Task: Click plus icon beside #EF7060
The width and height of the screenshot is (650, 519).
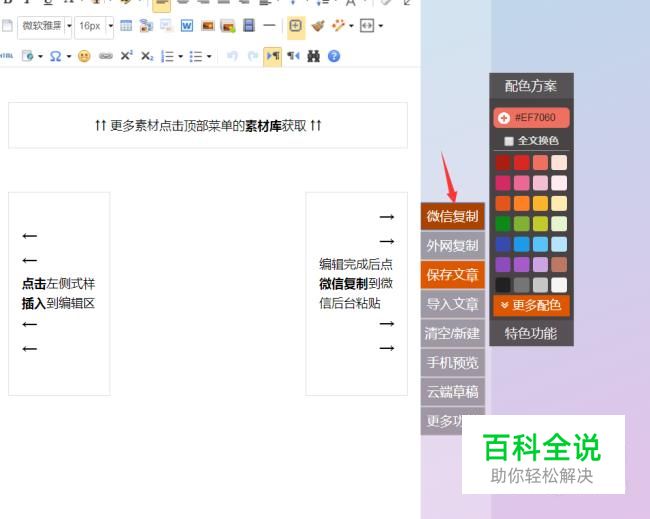Action: (504, 118)
